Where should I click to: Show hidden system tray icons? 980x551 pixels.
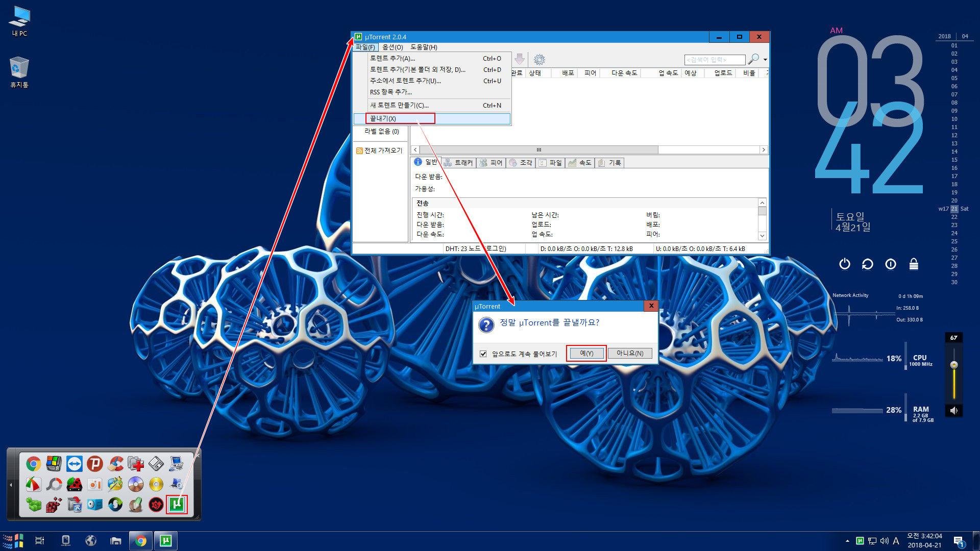click(847, 541)
